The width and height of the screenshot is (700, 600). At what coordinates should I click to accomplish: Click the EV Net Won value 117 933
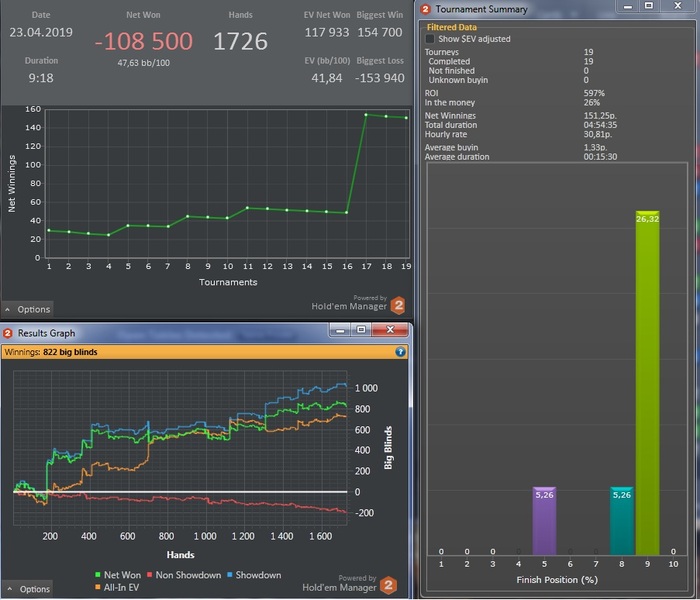(327, 32)
